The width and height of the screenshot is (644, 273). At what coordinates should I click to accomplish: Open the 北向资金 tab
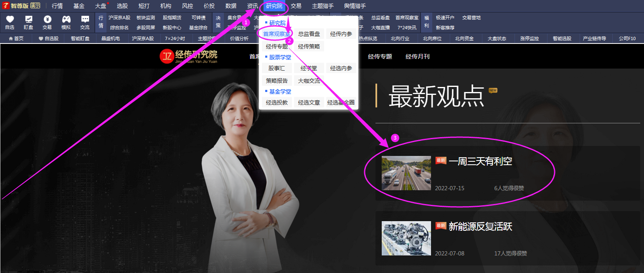[464, 38]
